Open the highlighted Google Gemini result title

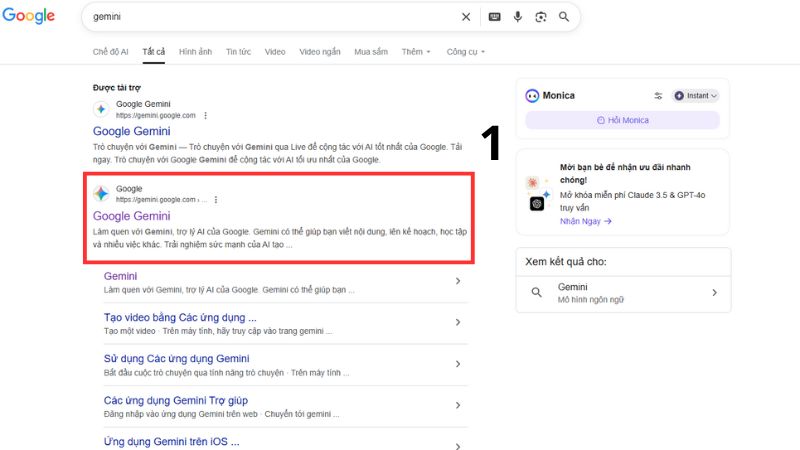pyautogui.click(x=131, y=216)
